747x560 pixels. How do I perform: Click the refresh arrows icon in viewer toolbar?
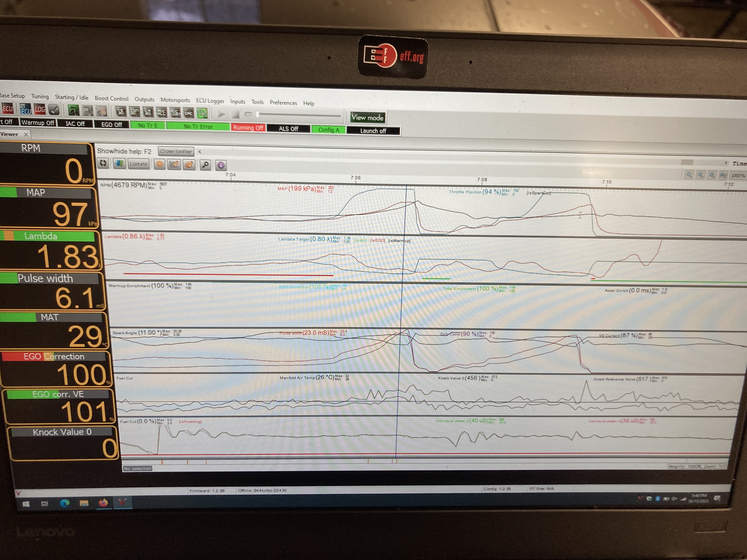coord(103,163)
